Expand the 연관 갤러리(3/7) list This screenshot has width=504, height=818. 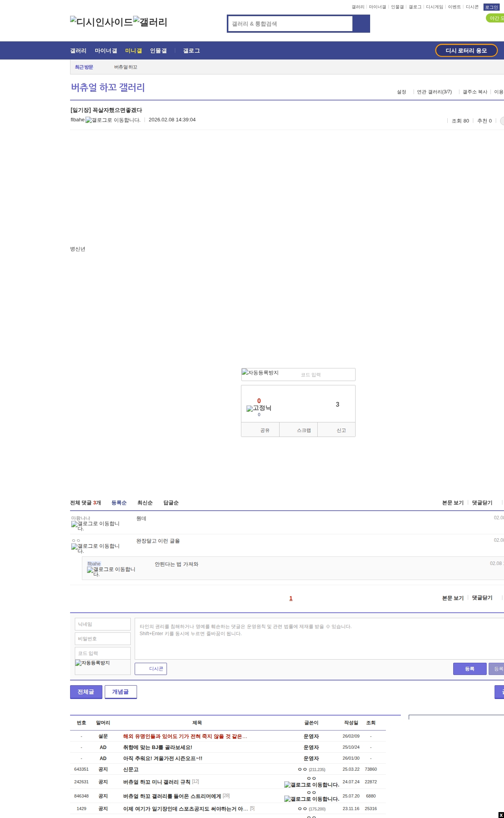coord(434,92)
